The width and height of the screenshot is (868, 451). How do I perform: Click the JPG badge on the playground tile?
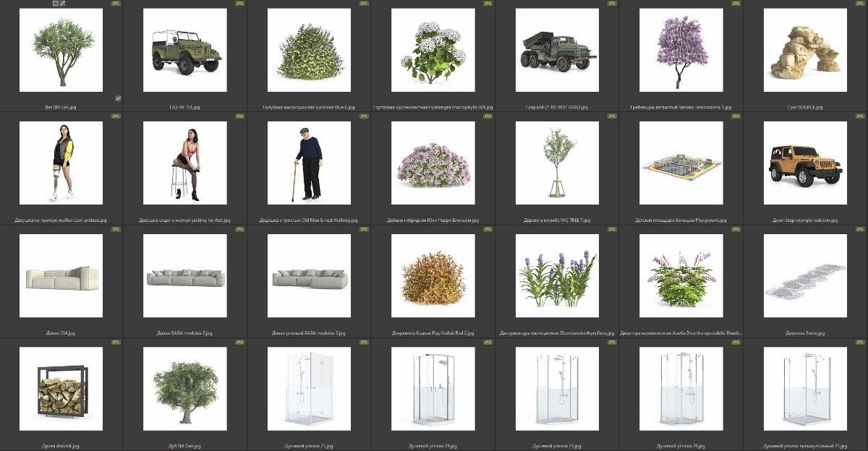coord(736,116)
